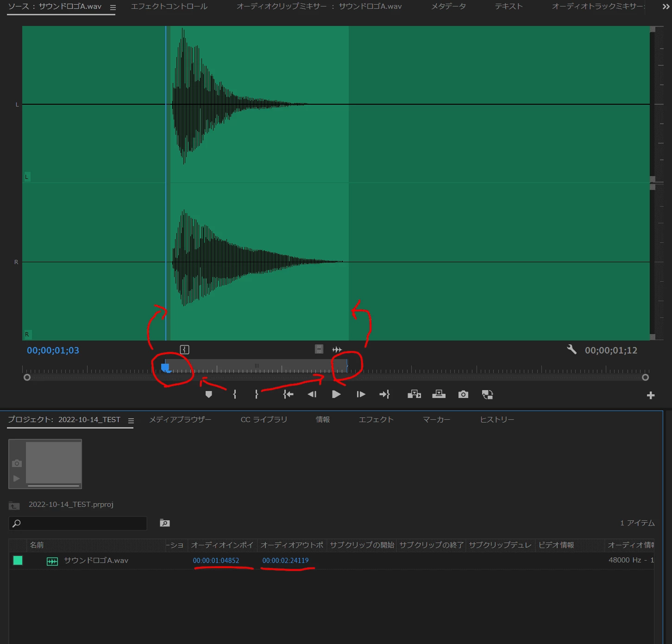Click the ビデオ情報 column header

click(x=570, y=545)
